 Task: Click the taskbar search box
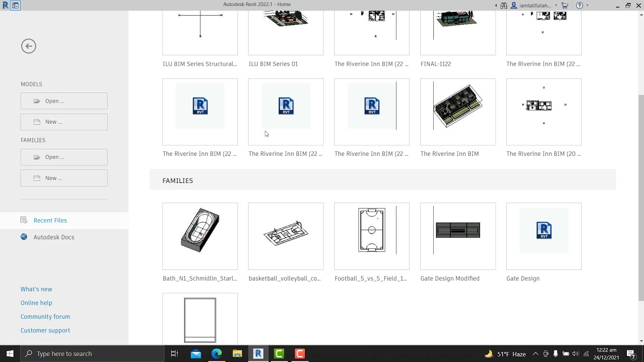pos(92,353)
